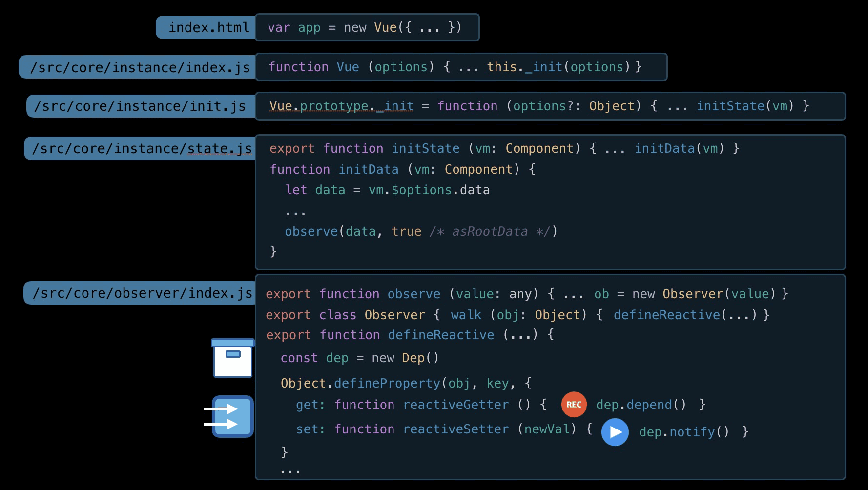Click 'export function observe' line
The width and height of the screenshot is (868, 490).
[x=527, y=294]
